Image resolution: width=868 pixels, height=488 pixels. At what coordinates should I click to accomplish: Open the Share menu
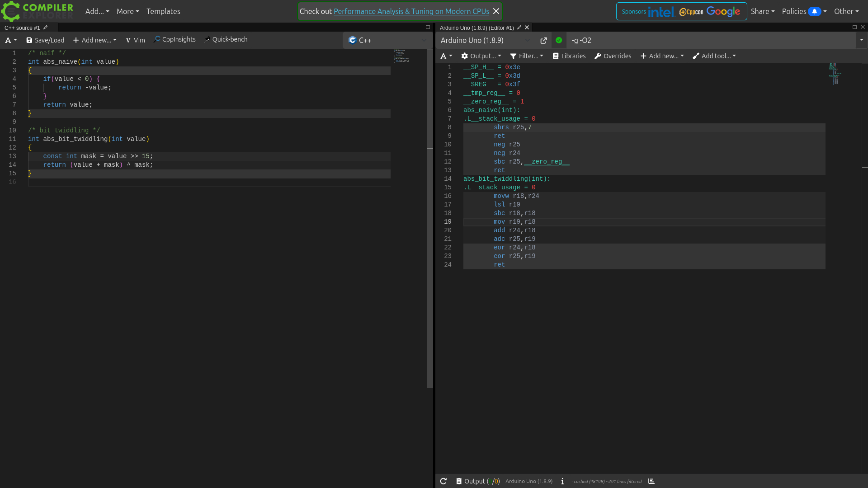click(x=763, y=11)
